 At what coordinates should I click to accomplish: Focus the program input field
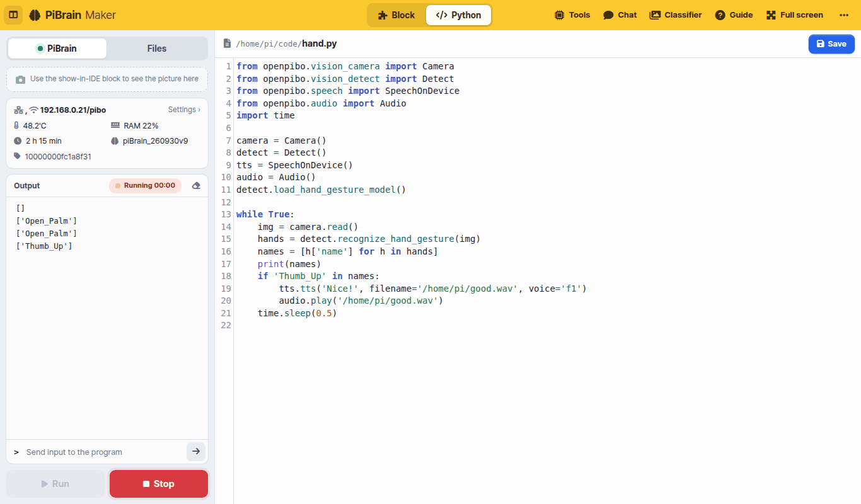point(104,452)
